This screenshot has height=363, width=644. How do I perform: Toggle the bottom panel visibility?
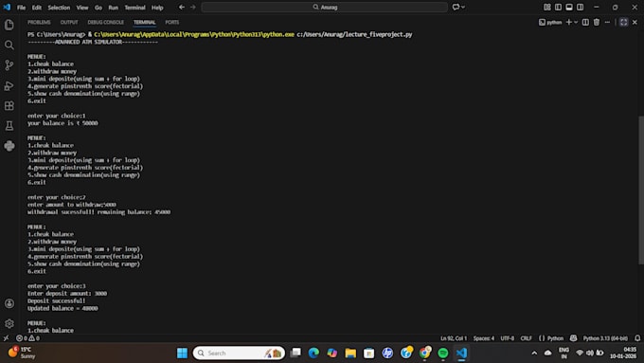point(569,7)
